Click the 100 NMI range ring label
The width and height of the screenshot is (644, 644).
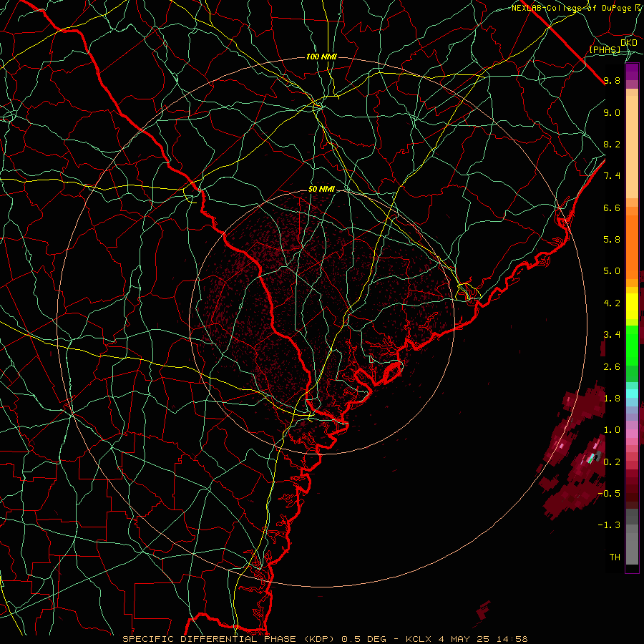click(321, 57)
